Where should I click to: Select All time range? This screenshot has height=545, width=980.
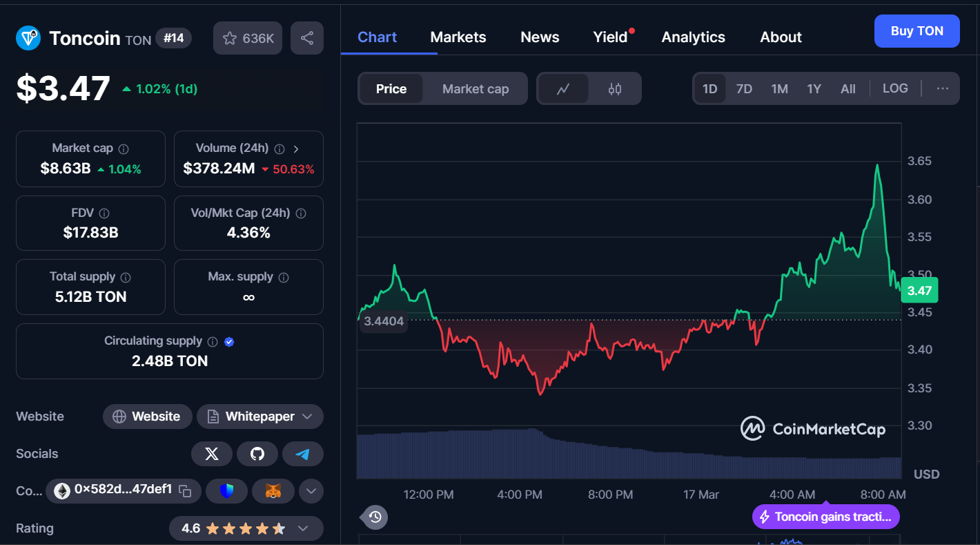tap(848, 88)
